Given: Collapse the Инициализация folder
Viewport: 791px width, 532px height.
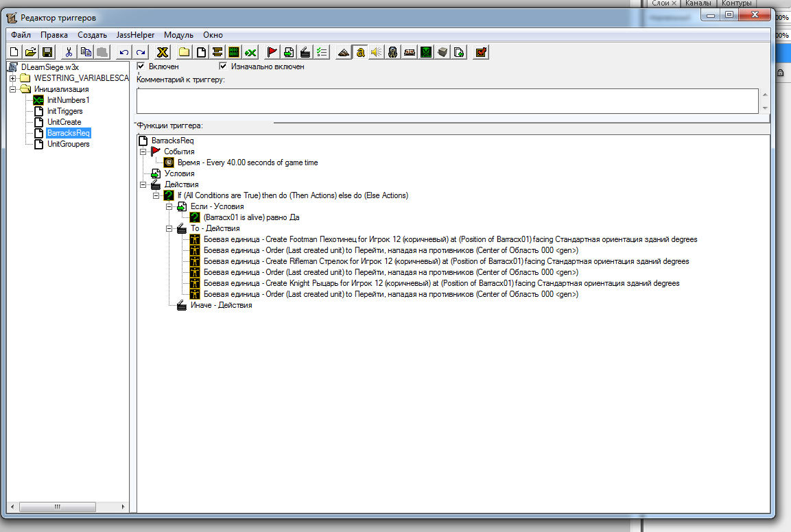Looking at the screenshot, I should (12, 89).
